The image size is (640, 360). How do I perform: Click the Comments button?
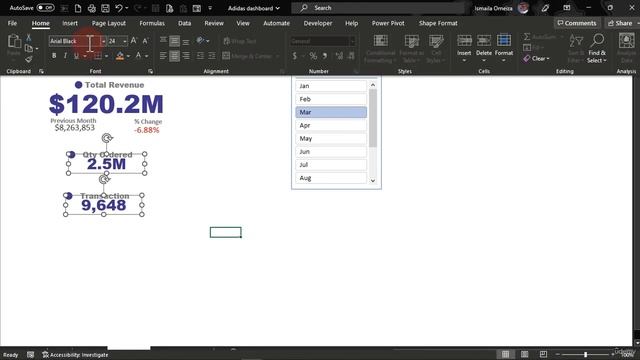pos(577,23)
